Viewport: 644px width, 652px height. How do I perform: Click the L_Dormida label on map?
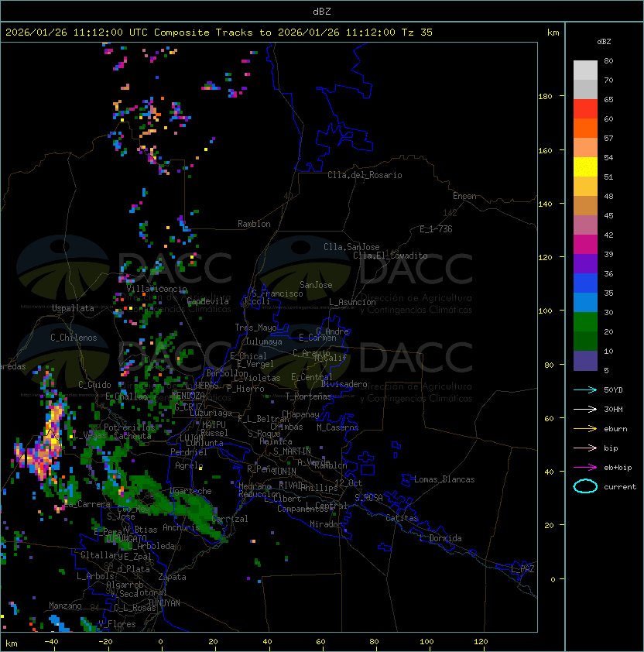tap(440, 538)
